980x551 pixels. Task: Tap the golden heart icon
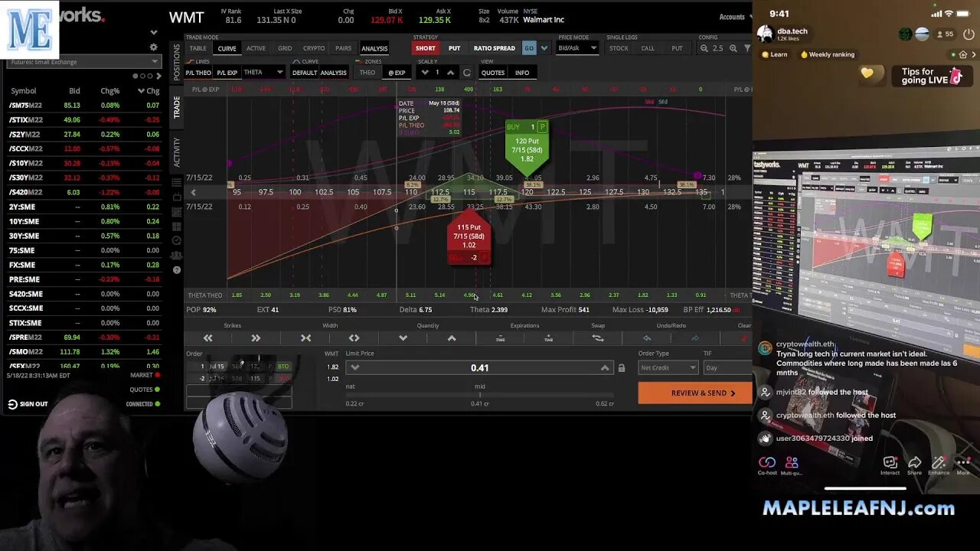[x=867, y=73]
